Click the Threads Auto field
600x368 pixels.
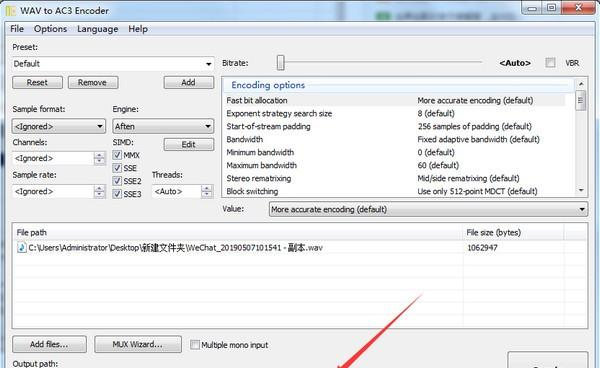point(176,192)
